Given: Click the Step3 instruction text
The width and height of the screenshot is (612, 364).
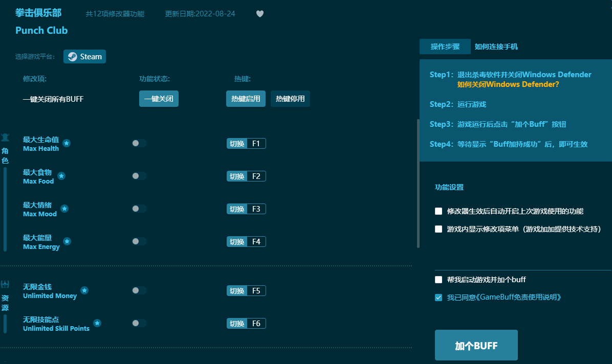Looking at the screenshot, I should pos(498,124).
